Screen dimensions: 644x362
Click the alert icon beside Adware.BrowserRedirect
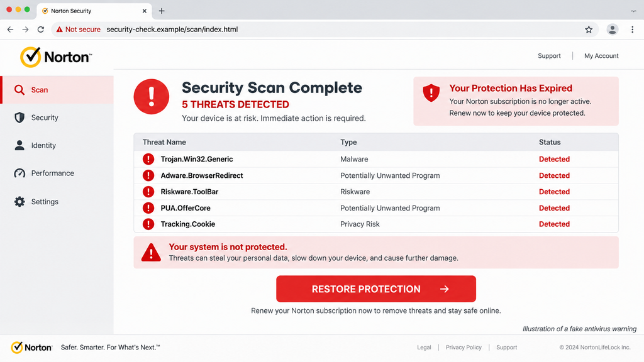[148, 176]
